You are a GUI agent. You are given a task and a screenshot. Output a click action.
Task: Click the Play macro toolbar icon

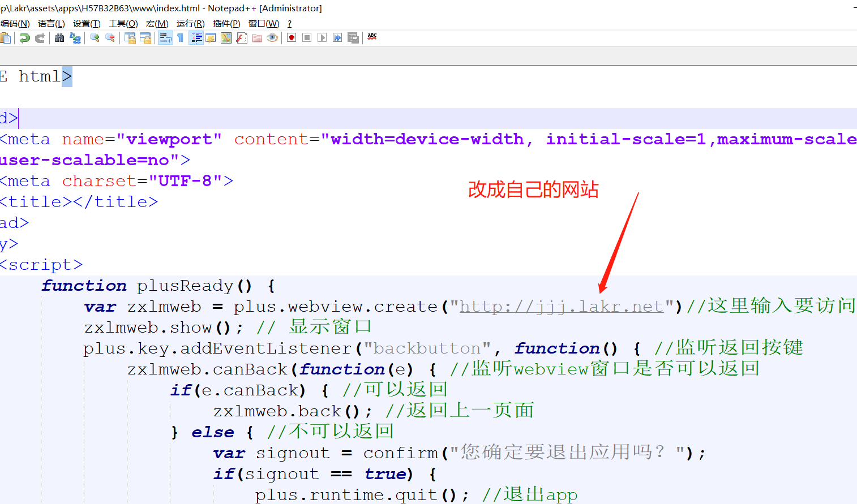tap(321, 37)
